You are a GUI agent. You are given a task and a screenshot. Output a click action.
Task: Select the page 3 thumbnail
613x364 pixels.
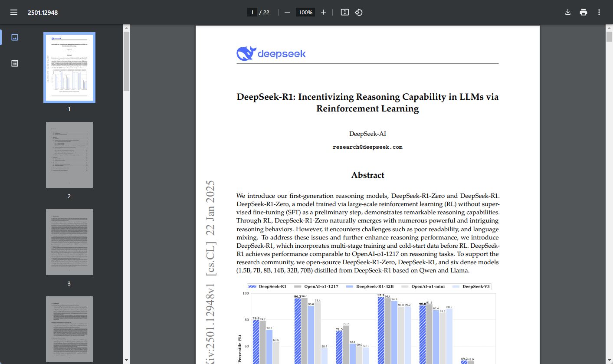click(69, 242)
